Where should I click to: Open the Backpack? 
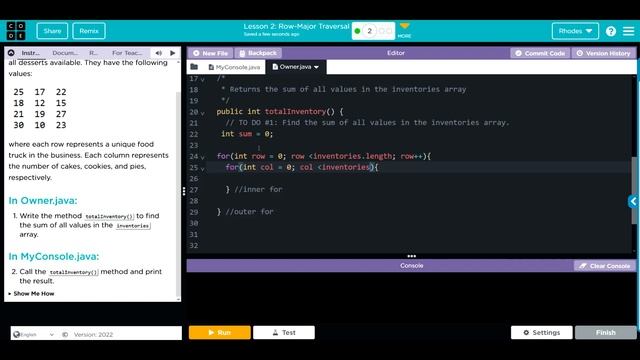click(x=258, y=53)
